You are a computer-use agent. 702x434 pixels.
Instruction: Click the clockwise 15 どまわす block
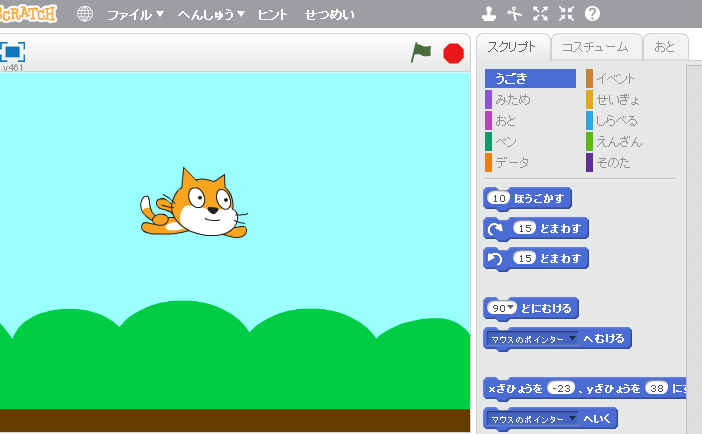(x=536, y=228)
